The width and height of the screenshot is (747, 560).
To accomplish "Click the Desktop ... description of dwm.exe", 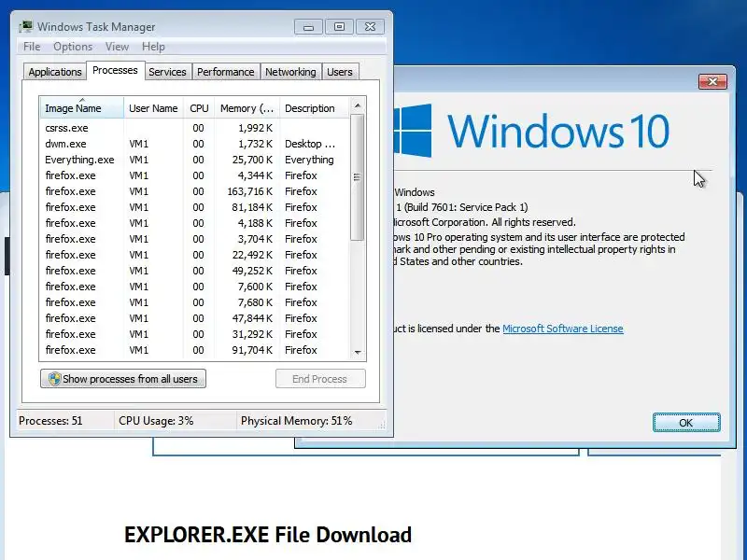I will point(310,144).
